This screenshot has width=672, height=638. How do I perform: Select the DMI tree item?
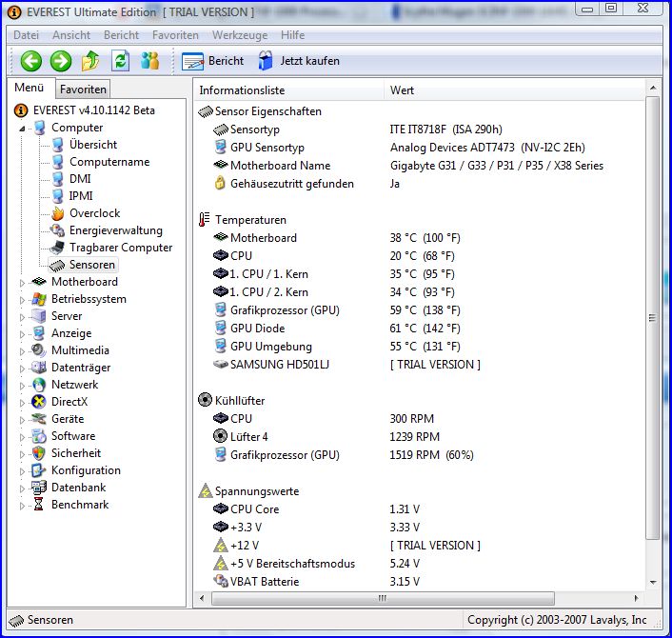(x=80, y=179)
